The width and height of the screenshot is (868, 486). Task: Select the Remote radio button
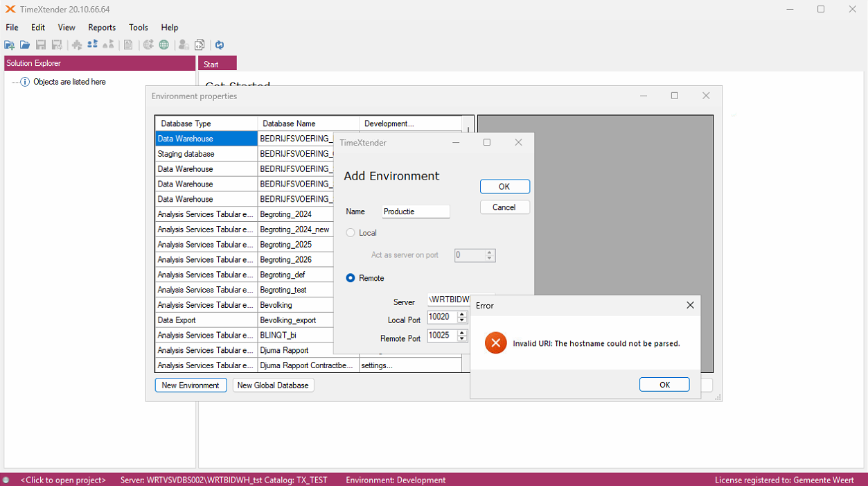pyautogui.click(x=351, y=278)
